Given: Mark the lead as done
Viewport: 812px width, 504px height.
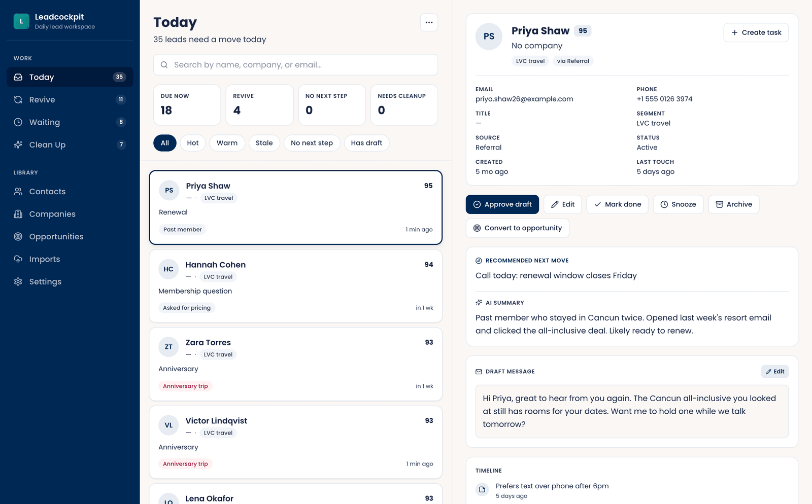Looking at the screenshot, I should pyautogui.click(x=618, y=204).
